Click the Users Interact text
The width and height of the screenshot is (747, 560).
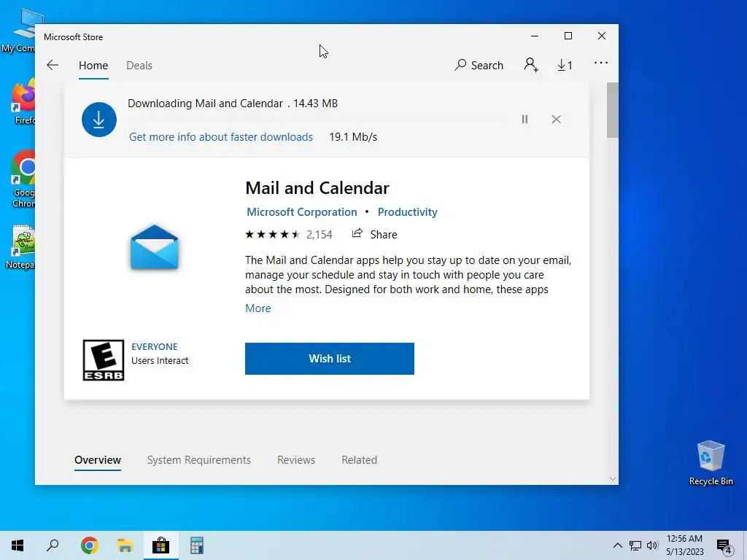click(x=160, y=360)
